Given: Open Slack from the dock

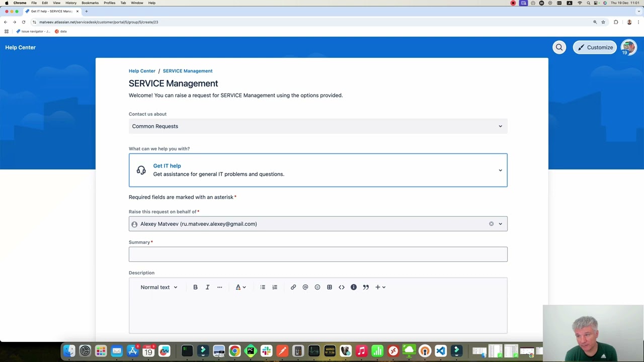Looking at the screenshot, I should [266, 351].
